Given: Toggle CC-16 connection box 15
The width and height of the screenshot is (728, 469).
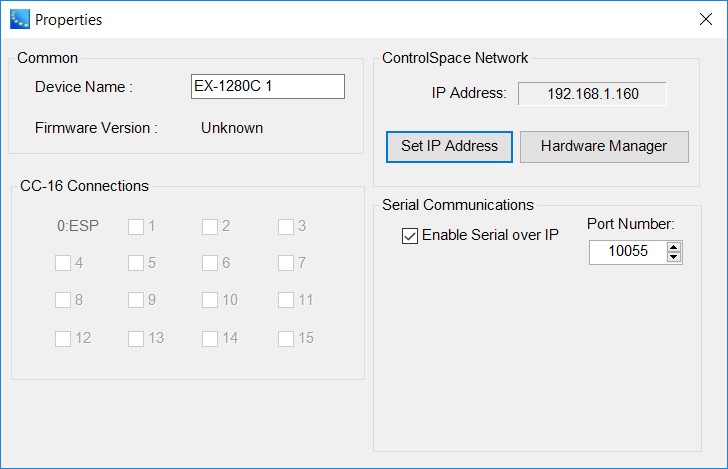Looking at the screenshot, I should point(286,339).
